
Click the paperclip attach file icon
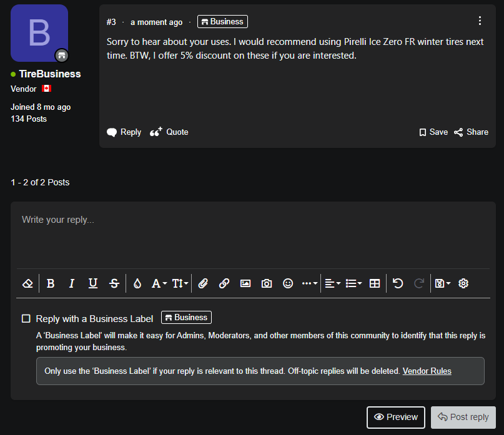(x=203, y=283)
